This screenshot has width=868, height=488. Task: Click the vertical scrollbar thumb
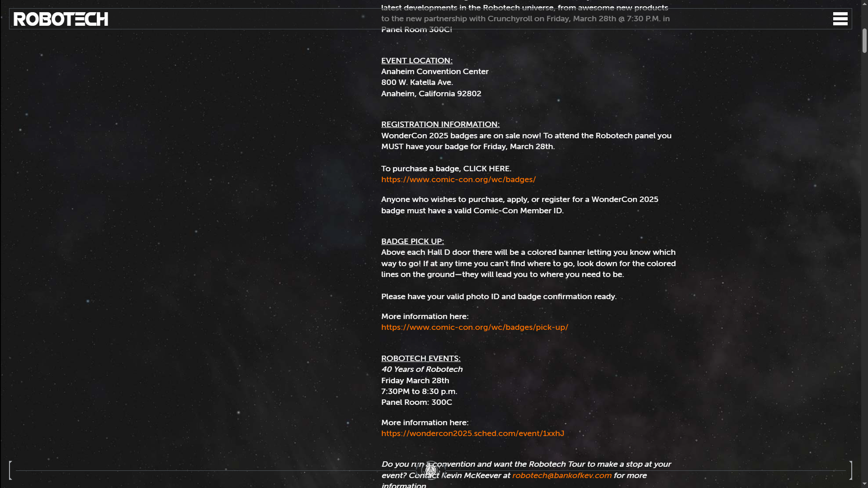tap(864, 41)
